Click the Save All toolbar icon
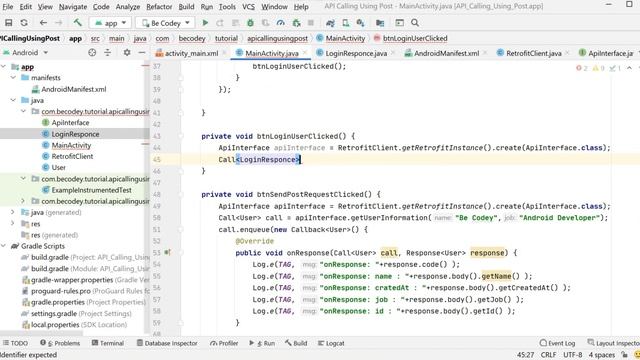This screenshot has height=360, width=640. 9,23
